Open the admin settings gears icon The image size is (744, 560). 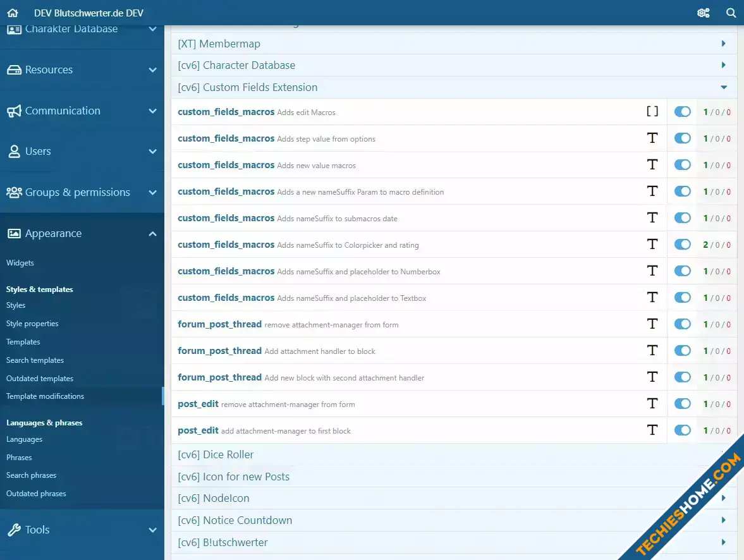click(703, 13)
